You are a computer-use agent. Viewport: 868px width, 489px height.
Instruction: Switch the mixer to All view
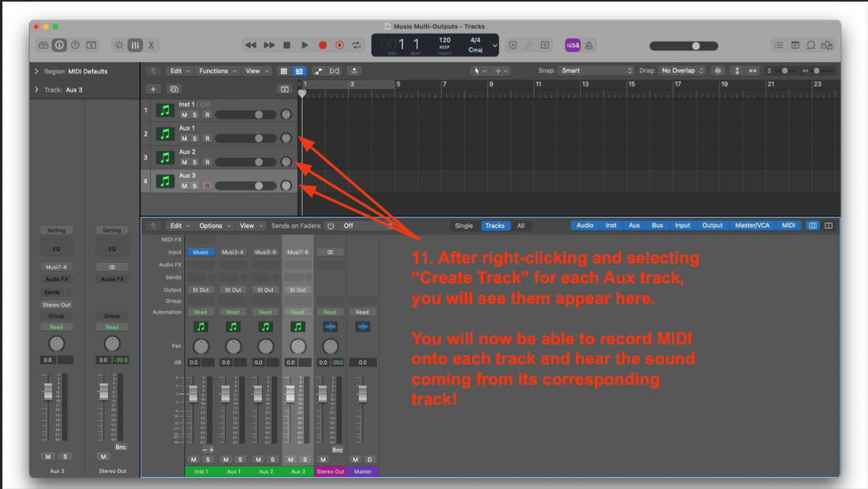click(x=520, y=225)
